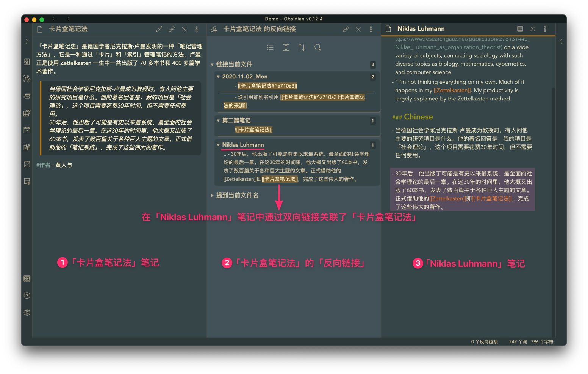Screen dimensions: 588x374
Task: Expand the right sidebar with the chevron arrow
Action: point(561,41)
